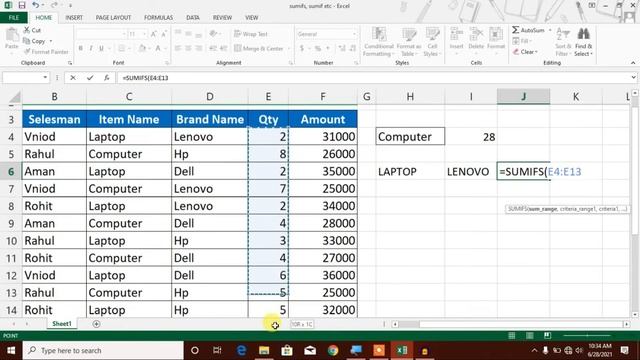640x360 pixels.
Task: Switch to Page Layout view icon
Action: (530, 336)
